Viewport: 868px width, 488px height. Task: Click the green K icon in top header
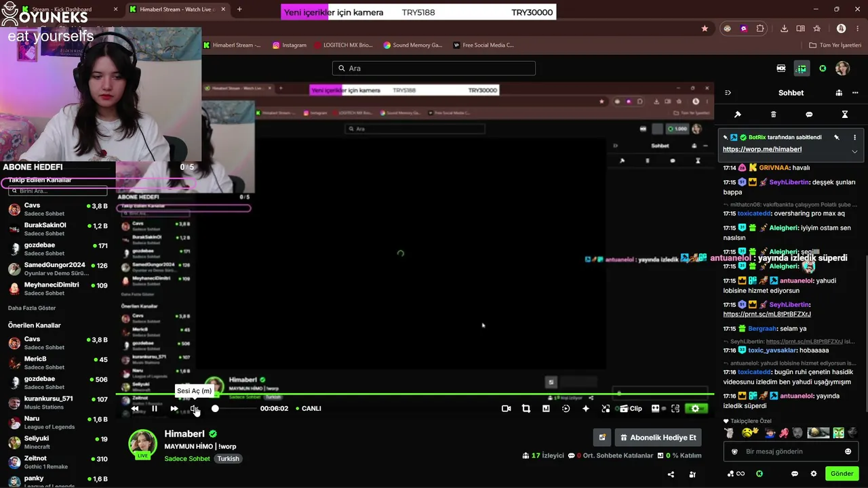[x=823, y=68]
